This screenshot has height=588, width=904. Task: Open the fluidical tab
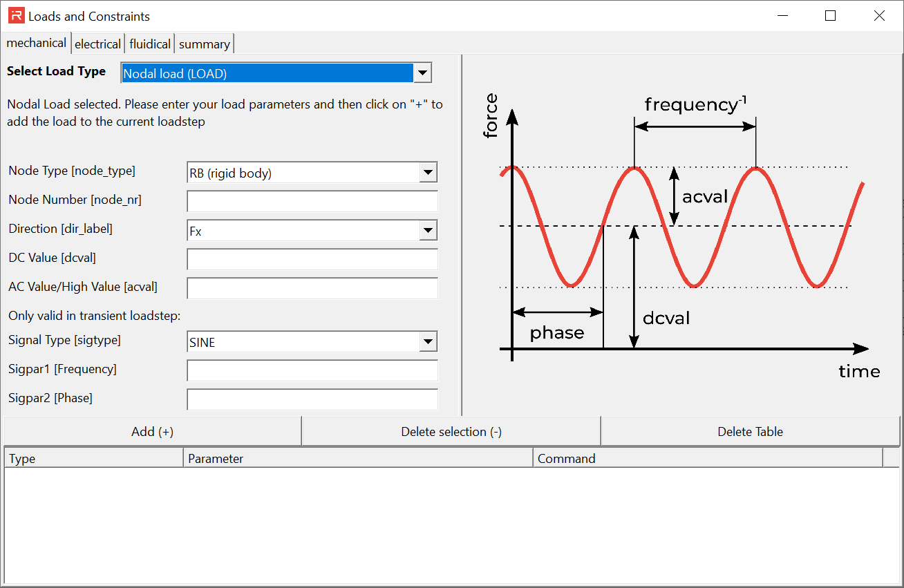150,44
